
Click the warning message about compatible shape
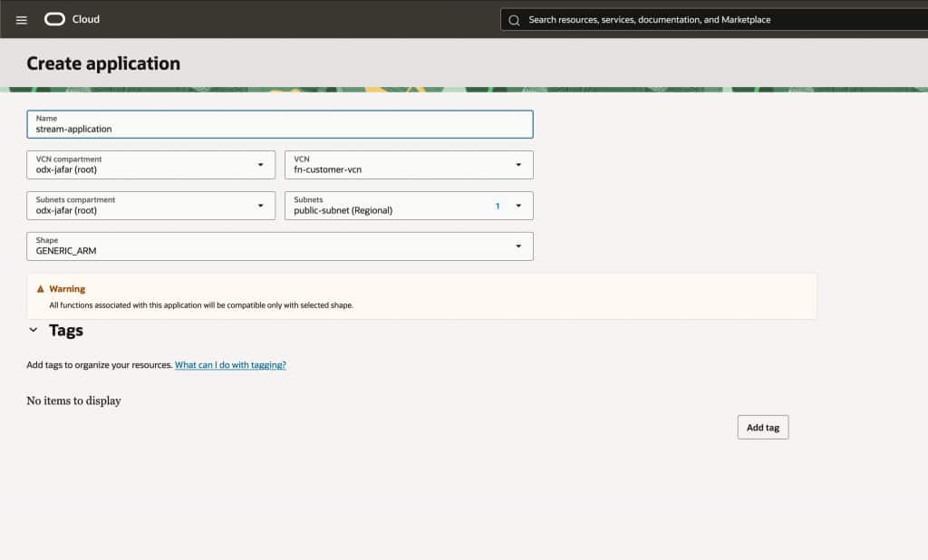tap(201, 305)
